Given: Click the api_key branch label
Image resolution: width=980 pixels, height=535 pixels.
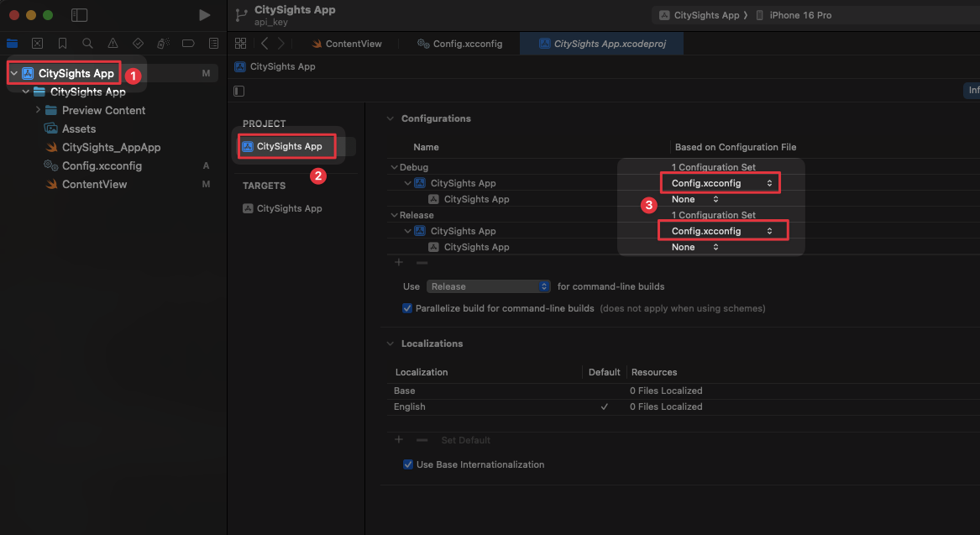Looking at the screenshot, I should pyautogui.click(x=271, y=22).
